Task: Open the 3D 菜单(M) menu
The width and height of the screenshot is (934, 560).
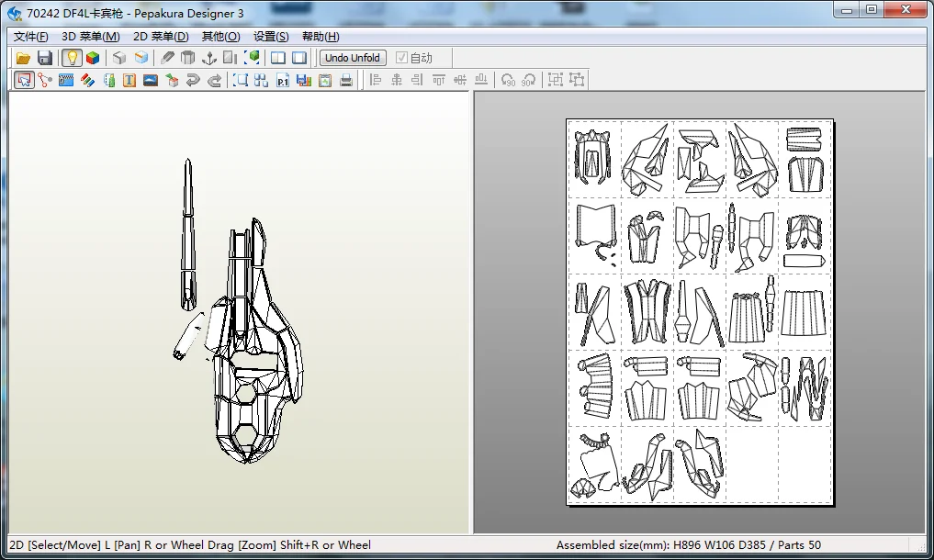Action: [x=91, y=37]
